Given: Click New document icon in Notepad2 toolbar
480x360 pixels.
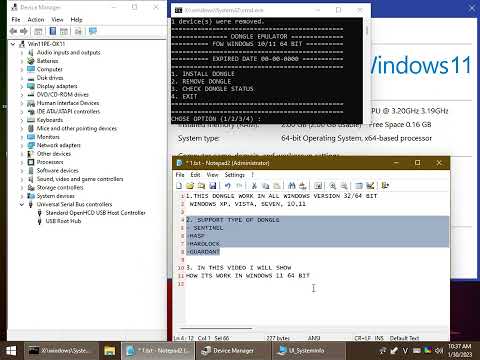Looking at the screenshot, I should click(x=179, y=186).
